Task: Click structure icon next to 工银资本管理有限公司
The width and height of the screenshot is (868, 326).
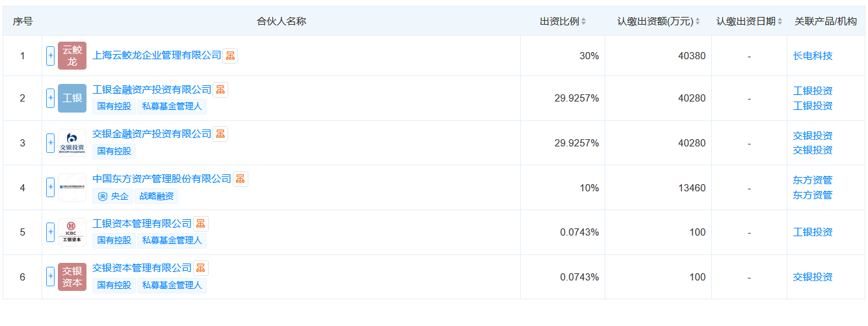Action: (x=201, y=224)
